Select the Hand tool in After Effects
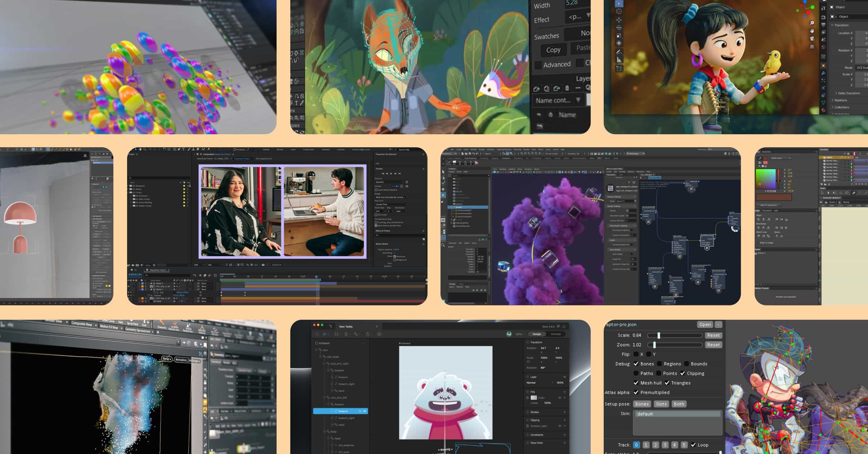 pos(140,149)
